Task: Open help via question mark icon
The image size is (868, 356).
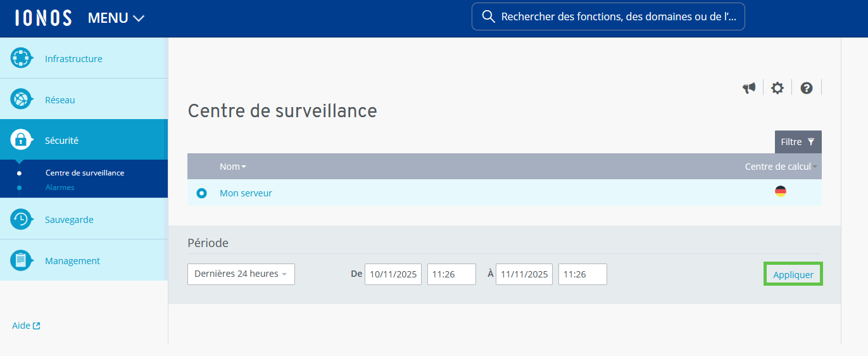Action: click(807, 88)
